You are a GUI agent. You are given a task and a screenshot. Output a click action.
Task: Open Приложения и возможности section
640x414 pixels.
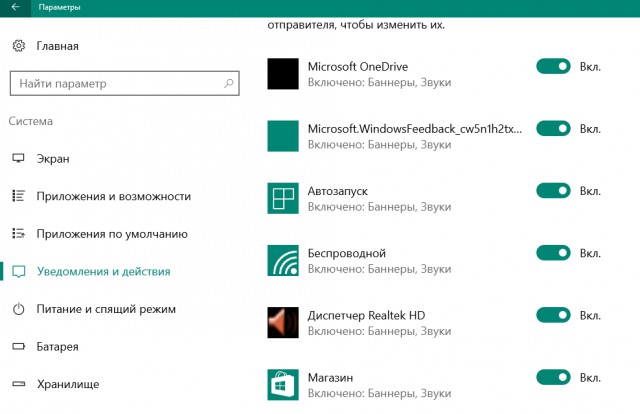tap(113, 196)
